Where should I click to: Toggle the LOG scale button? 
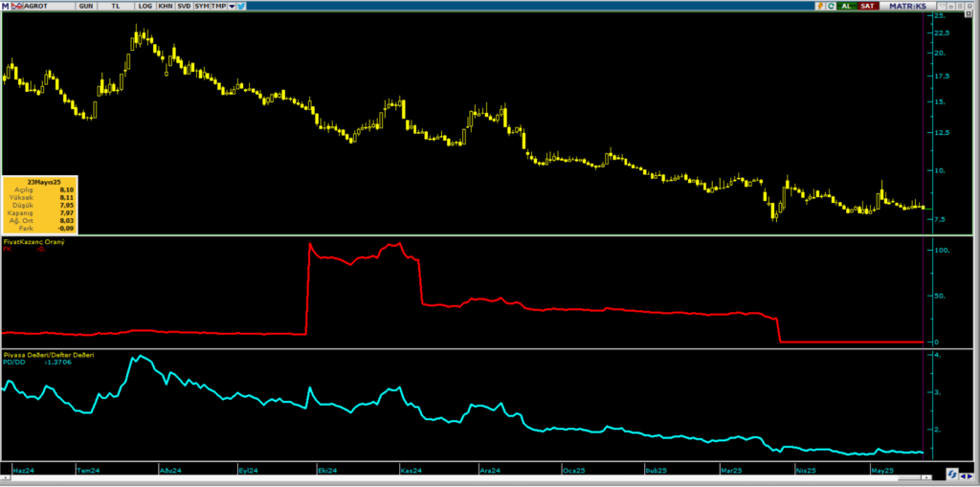[x=145, y=6]
